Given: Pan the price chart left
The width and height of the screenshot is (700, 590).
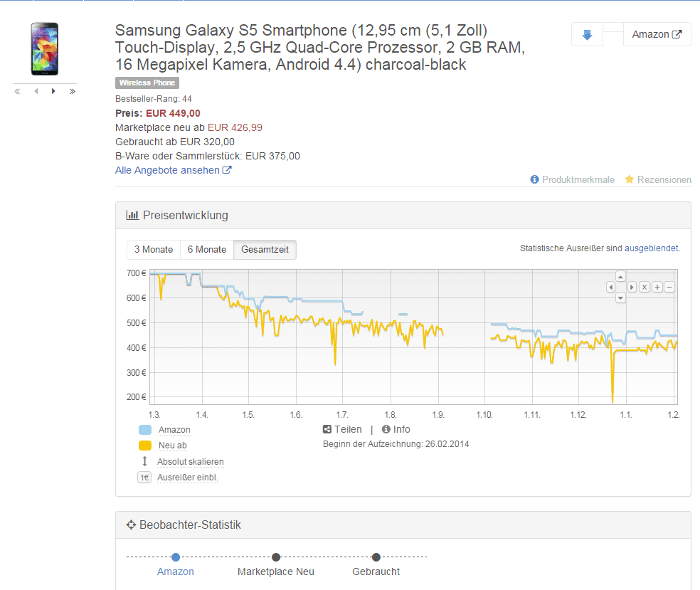Looking at the screenshot, I should (x=610, y=288).
